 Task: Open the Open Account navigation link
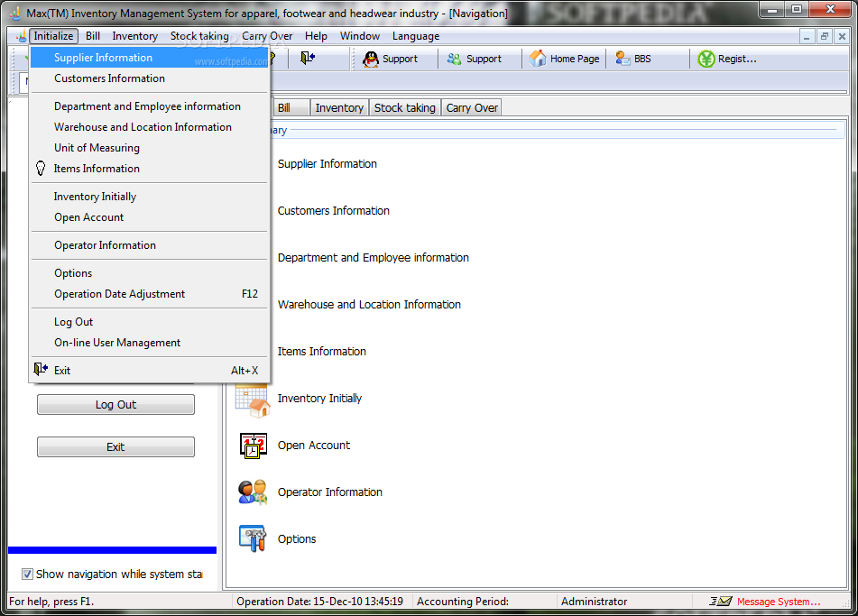[x=314, y=446]
